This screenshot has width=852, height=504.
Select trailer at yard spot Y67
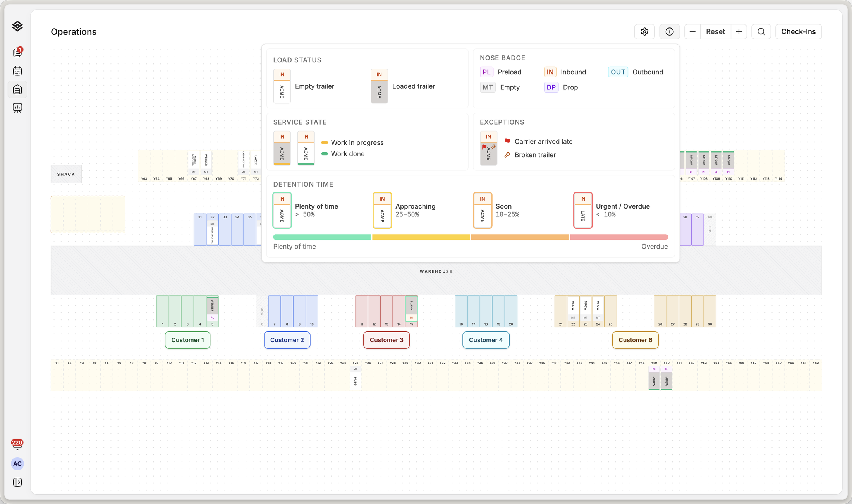tap(194, 163)
